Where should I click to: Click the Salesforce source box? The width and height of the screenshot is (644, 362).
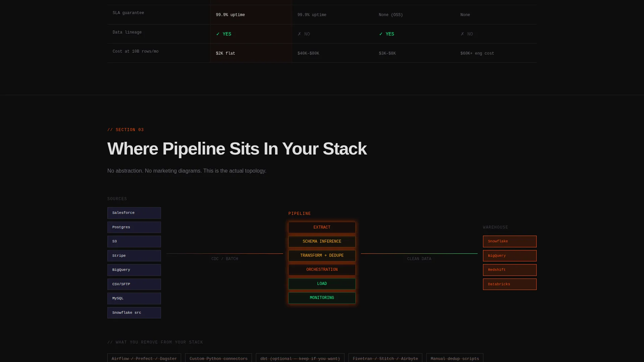pyautogui.click(x=134, y=213)
